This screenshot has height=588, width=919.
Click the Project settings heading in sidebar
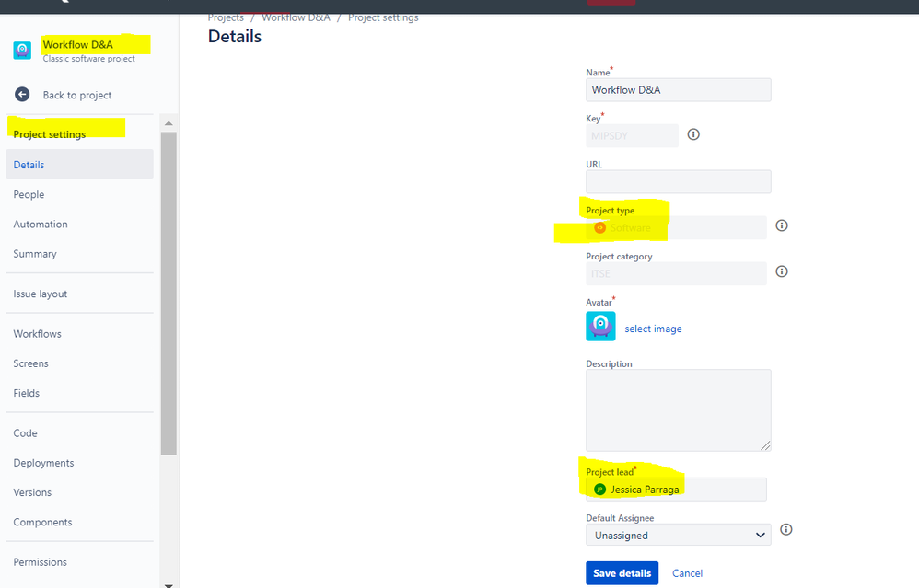tap(50, 134)
